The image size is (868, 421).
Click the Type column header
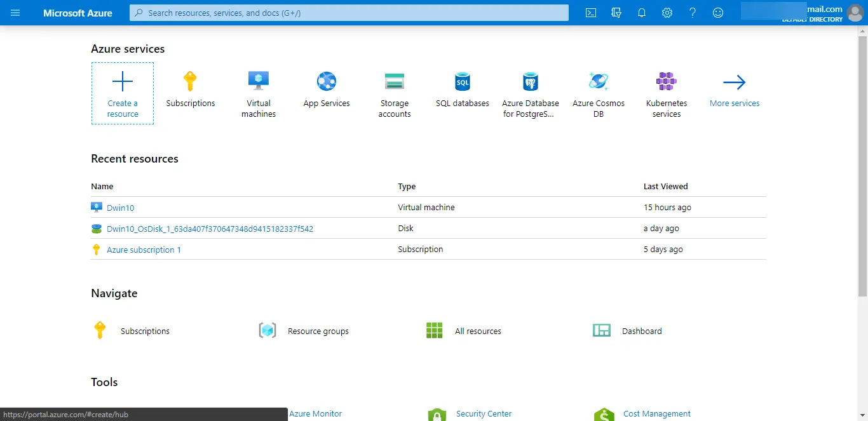tap(407, 186)
